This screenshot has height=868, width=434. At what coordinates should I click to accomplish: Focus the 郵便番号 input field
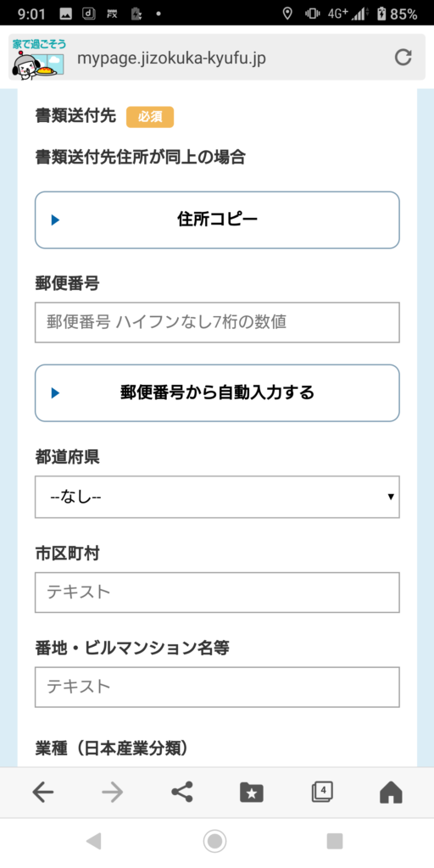(217, 322)
